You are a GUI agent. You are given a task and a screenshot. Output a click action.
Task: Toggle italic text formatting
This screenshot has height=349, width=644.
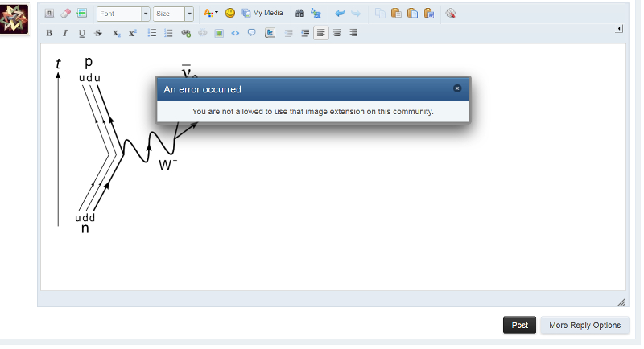(65, 33)
